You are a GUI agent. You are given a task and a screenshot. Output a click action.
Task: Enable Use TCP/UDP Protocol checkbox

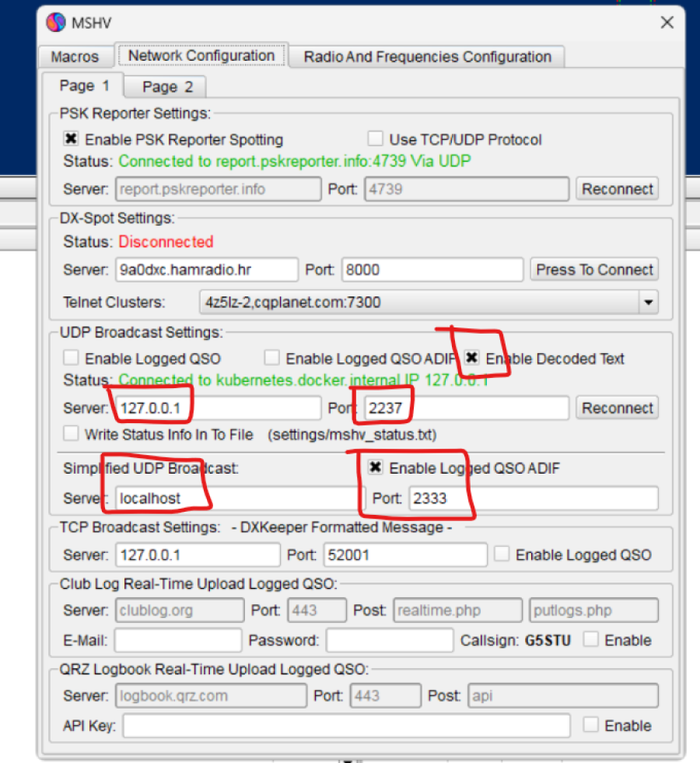375,138
